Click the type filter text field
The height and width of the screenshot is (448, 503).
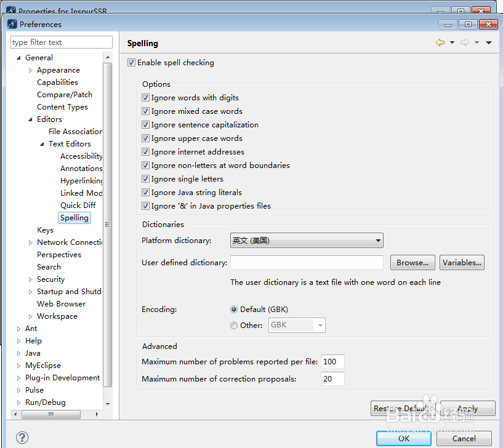[x=62, y=42]
